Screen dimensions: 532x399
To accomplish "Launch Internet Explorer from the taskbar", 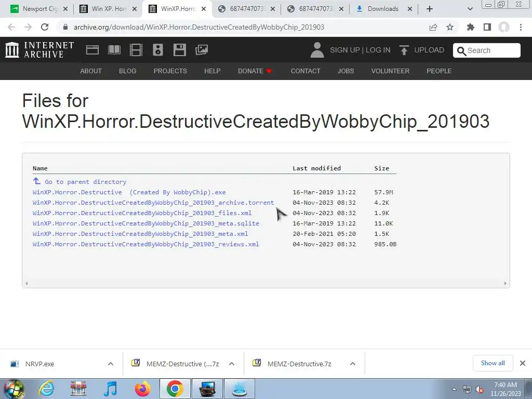I will (x=46, y=389).
